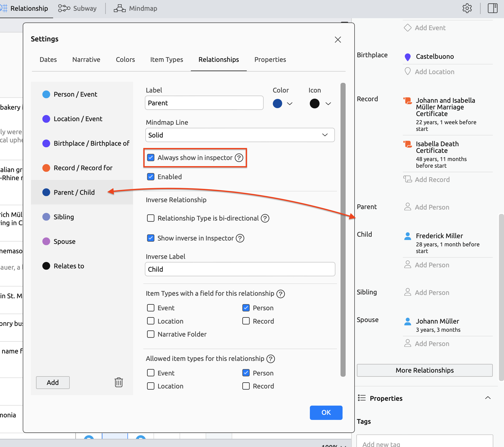504x447 pixels.
Task: Click the trash delete relationship icon
Action: pyautogui.click(x=119, y=382)
